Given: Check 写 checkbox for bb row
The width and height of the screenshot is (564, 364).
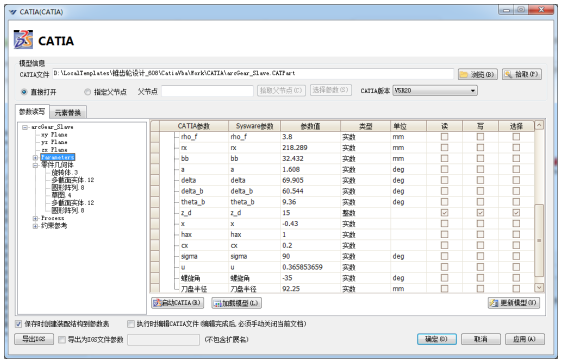Looking at the screenshot, I should (x=480, y=159).
